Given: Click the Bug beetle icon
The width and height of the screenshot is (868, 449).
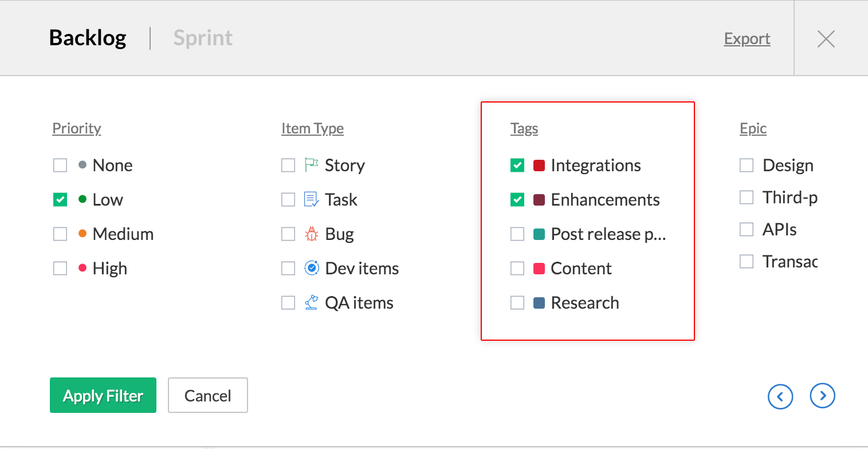Looking at the screenshot, I should pyautogui.click(x=311, y=234).
